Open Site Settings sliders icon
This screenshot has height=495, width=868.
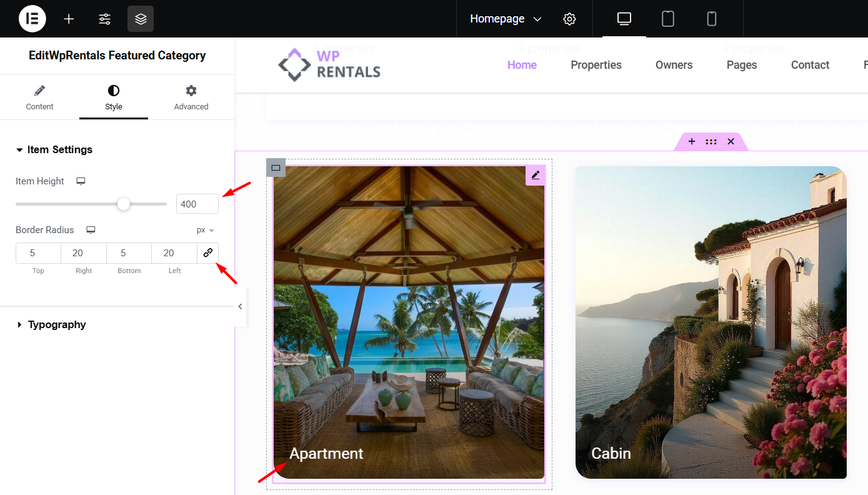pos(104,19)
